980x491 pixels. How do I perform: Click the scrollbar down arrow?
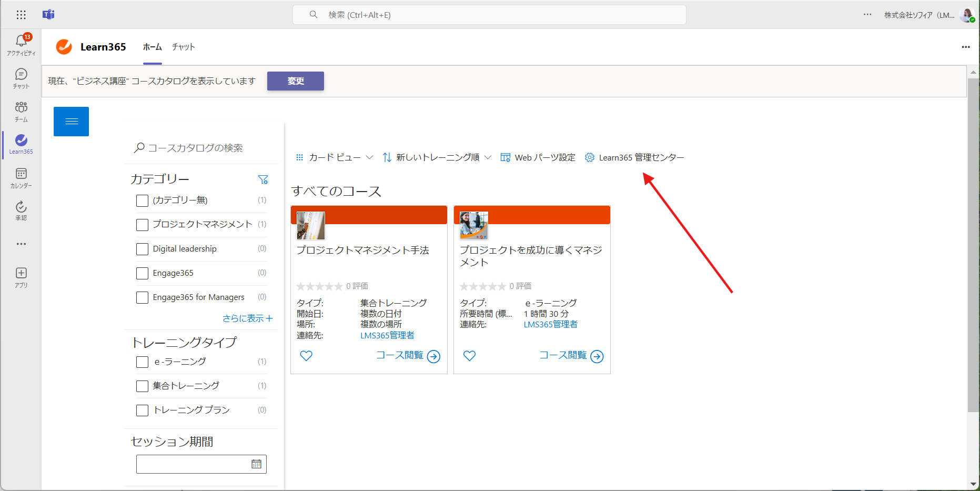[973, 484]
